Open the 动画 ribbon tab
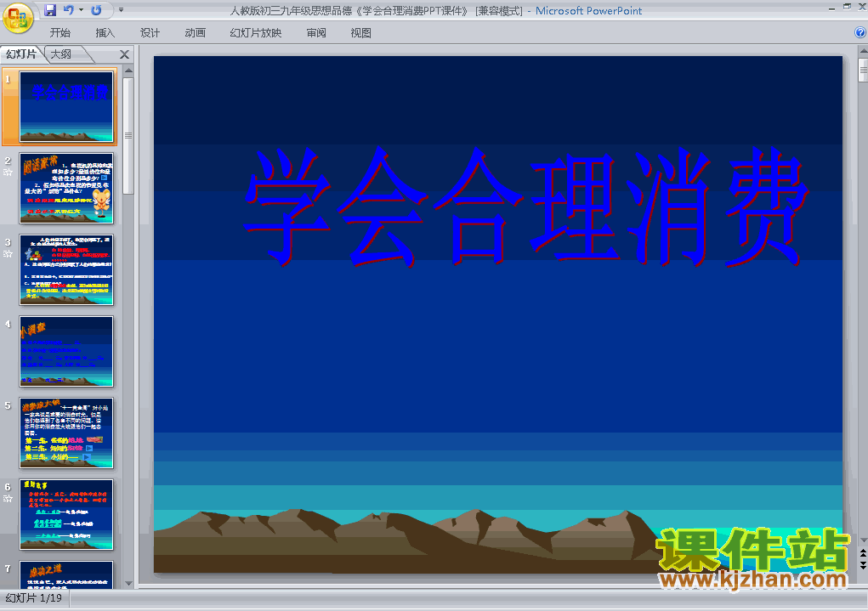 click(195, 32)
